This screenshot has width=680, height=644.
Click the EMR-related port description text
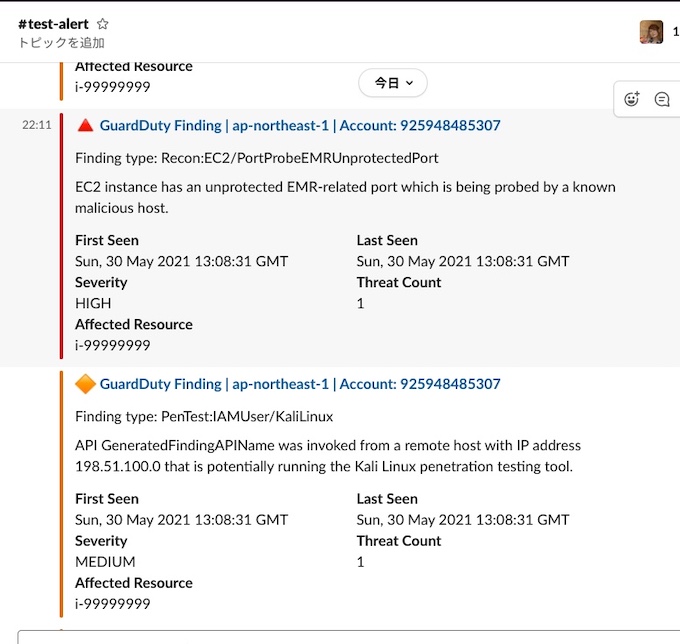click(345, 197)
